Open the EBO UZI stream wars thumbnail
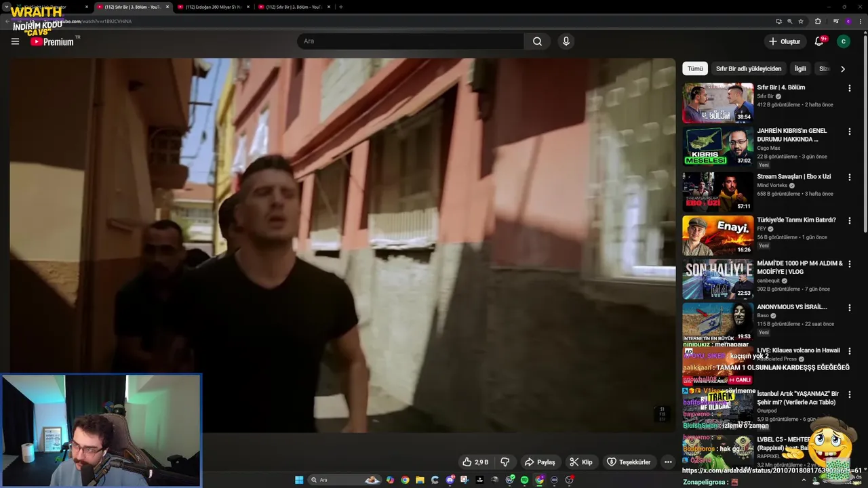The image size is (868, 488). pyautogui.click(x=717, y=192)
